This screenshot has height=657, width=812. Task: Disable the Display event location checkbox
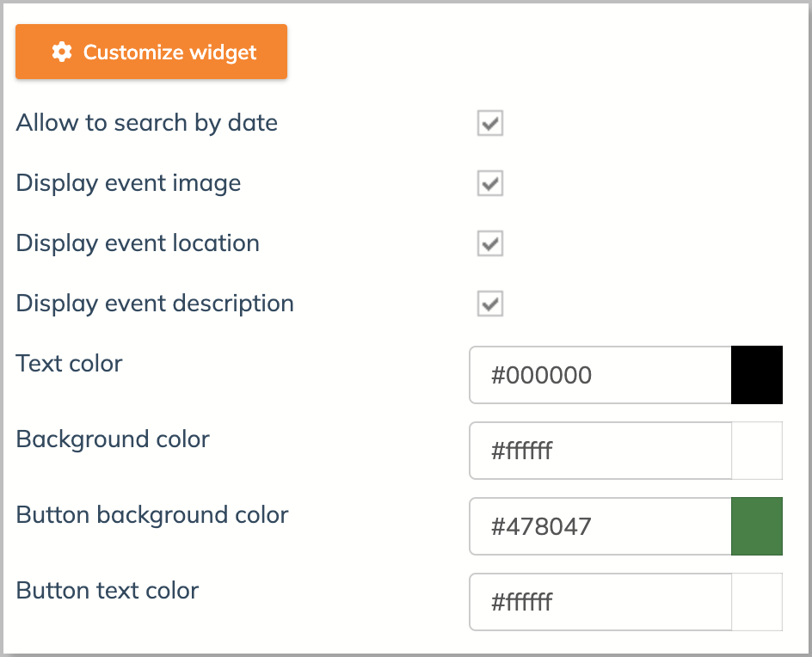click(x=490, y=243)
